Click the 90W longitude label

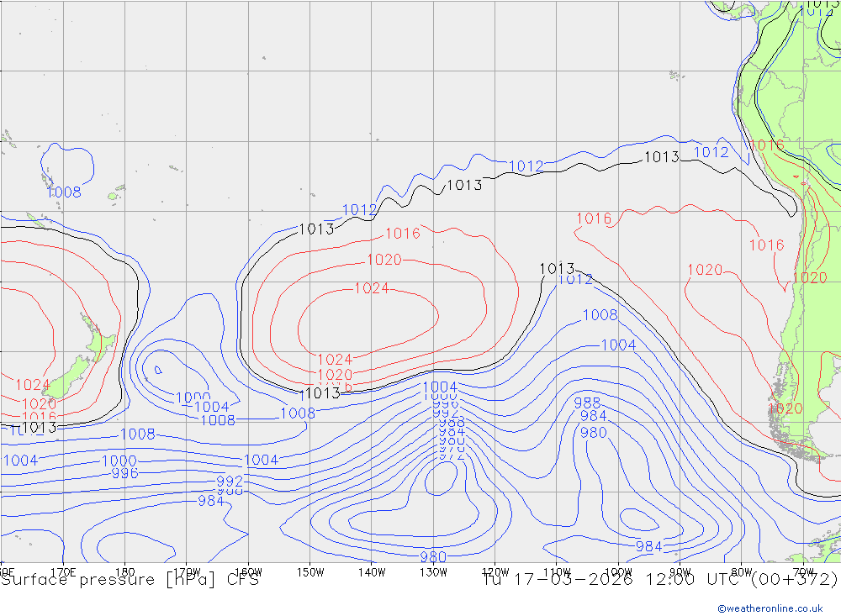pos(680,572)
